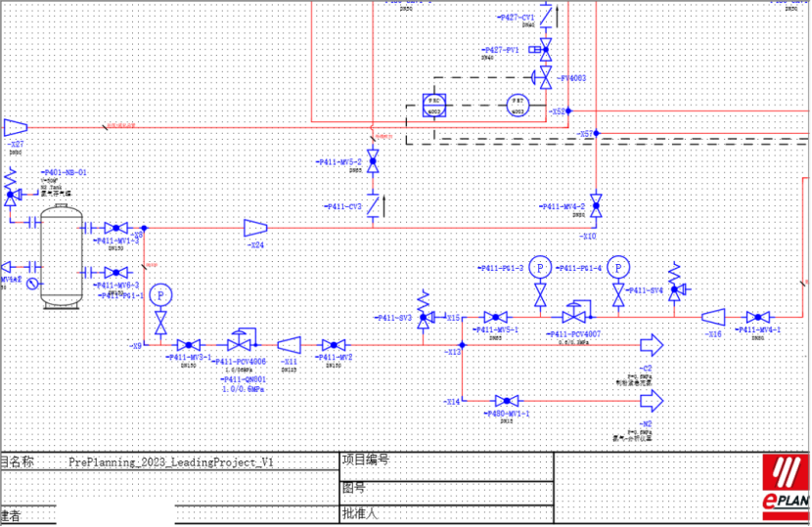812x527 pixels.
Task: Select the safety valve above the nitrogen tank
Action: click(x=12, y=188)
